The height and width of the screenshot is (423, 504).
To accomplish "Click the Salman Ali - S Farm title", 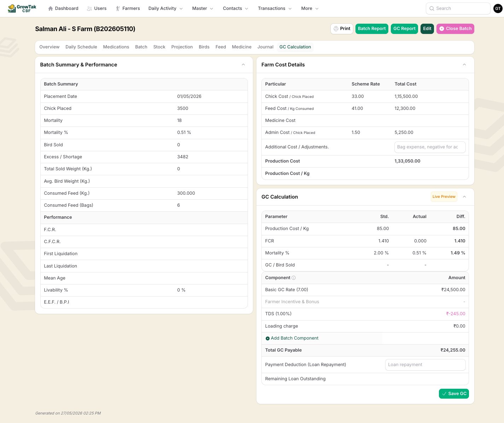I will (85, 29).
